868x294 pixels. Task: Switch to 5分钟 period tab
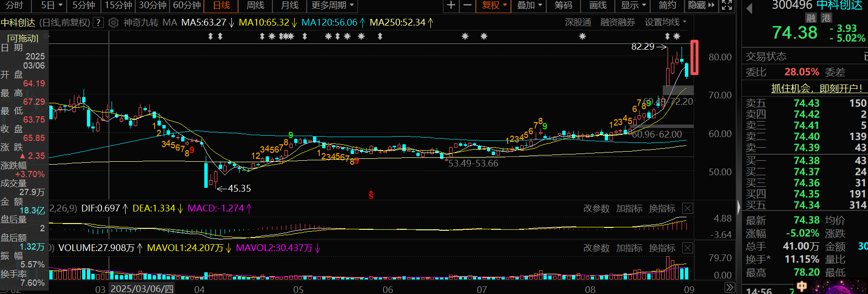(84, 5)
